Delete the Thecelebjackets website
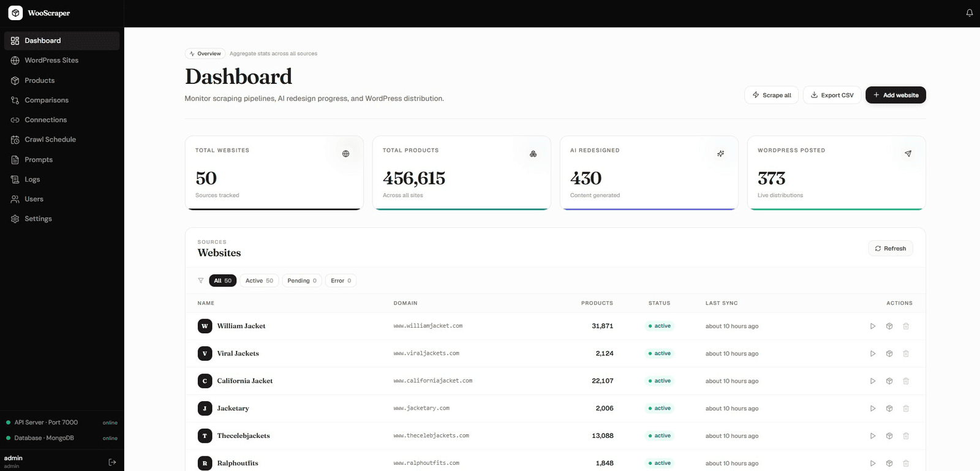 coord(906,436)
